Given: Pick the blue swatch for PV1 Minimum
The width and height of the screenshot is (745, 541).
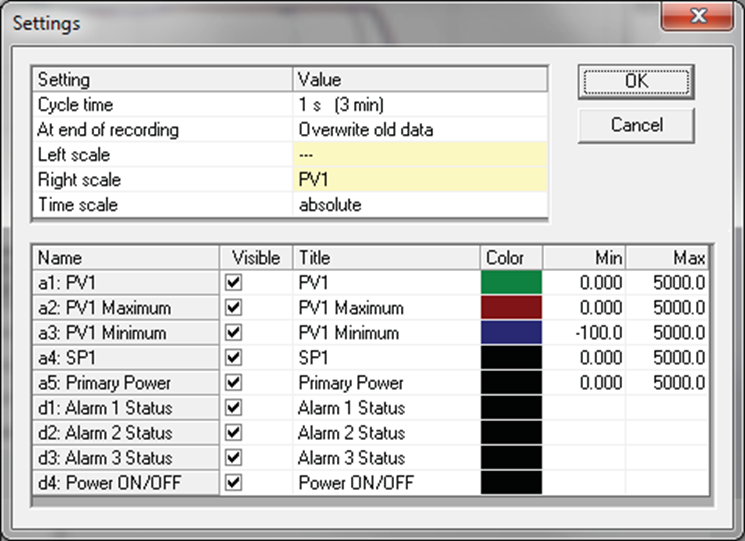Looking at the screenshot, I should [511, 332].
